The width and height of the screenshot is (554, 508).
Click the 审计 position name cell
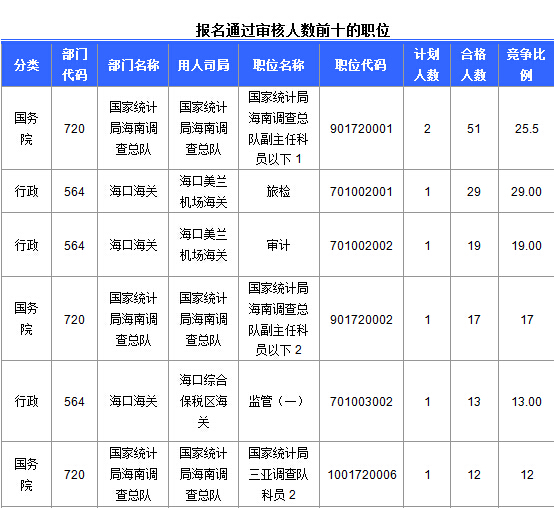[x=279, y=245]
